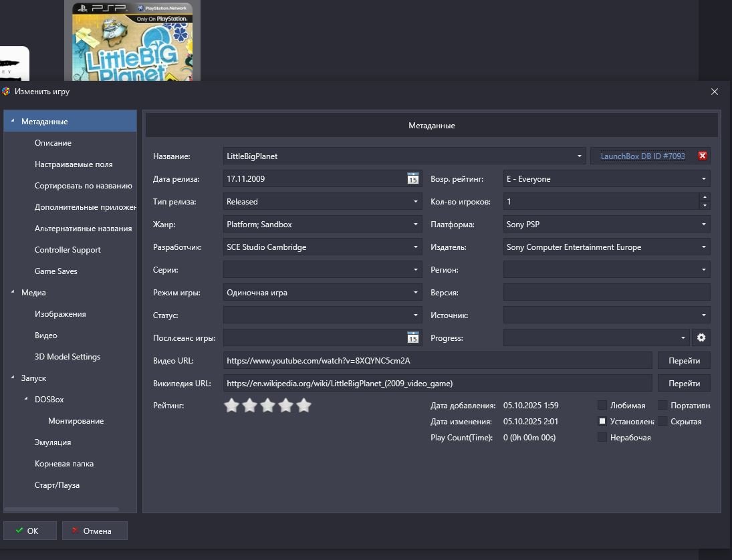Collapse the Медиа tree section
The height and width of the screenshot is (560, 732).
pyautogui.click(x=13, y=293)
